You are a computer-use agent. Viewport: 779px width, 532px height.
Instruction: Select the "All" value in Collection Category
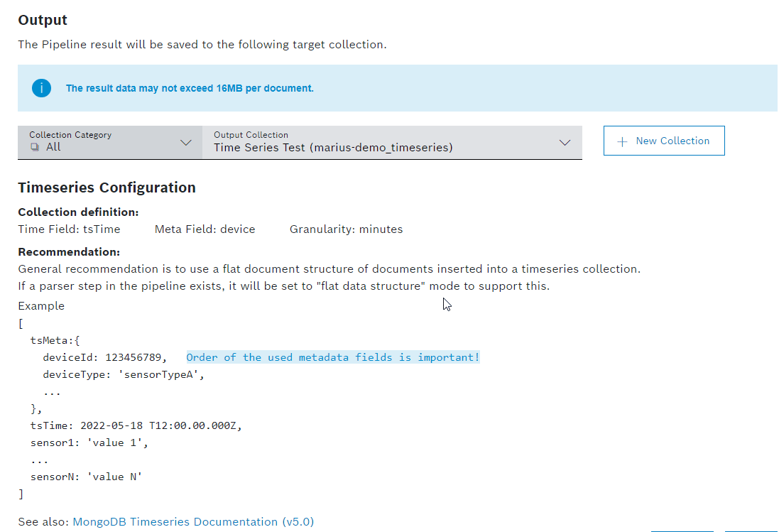(53, 147)
